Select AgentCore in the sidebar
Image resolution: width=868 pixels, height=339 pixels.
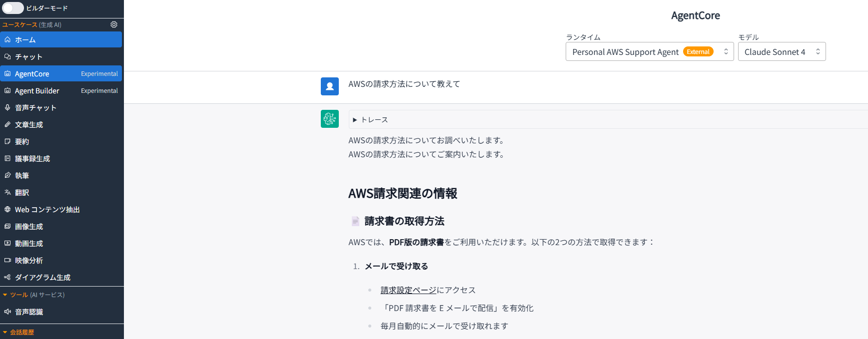click(x=61, y=73)
